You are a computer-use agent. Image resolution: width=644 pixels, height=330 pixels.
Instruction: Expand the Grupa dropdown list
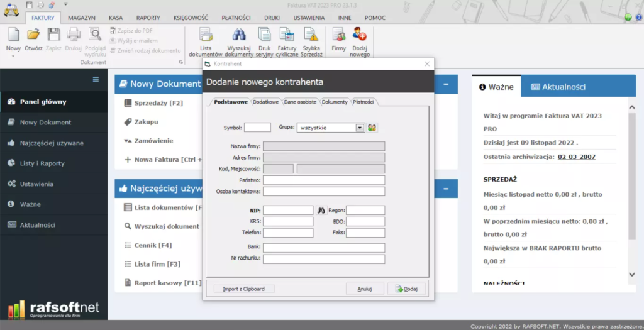coord(360,128)
